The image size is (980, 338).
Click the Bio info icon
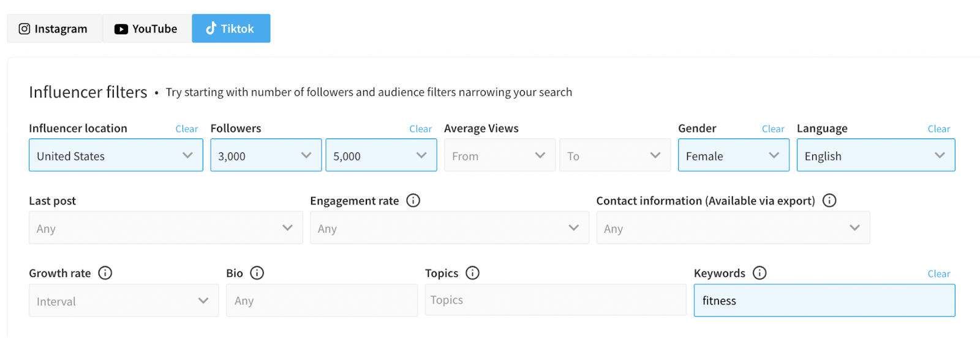tap(257, 273)
